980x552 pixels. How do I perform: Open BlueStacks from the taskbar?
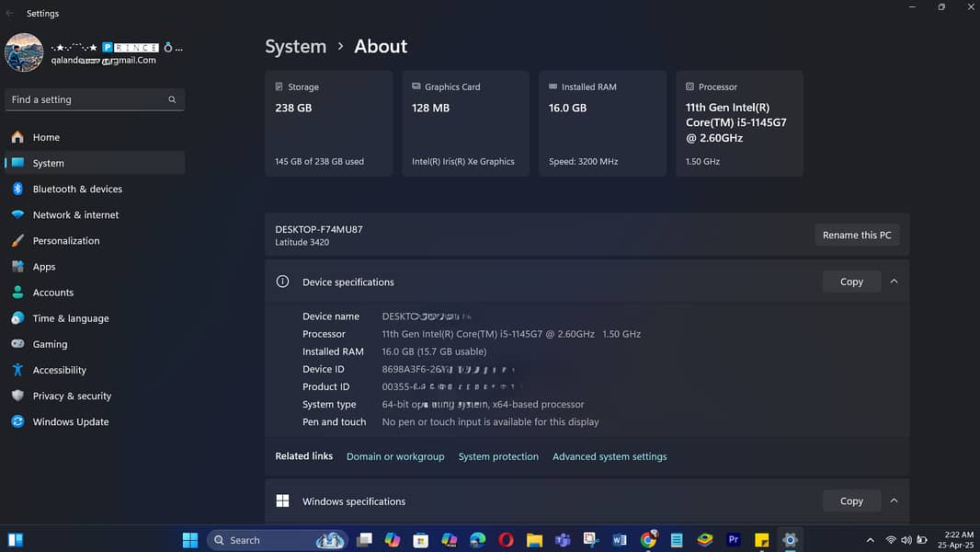click(705, 540)
